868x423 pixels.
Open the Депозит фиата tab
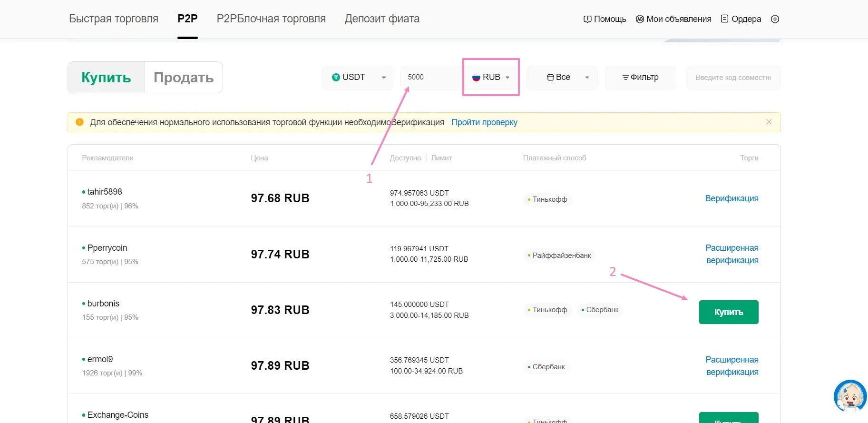382,19
